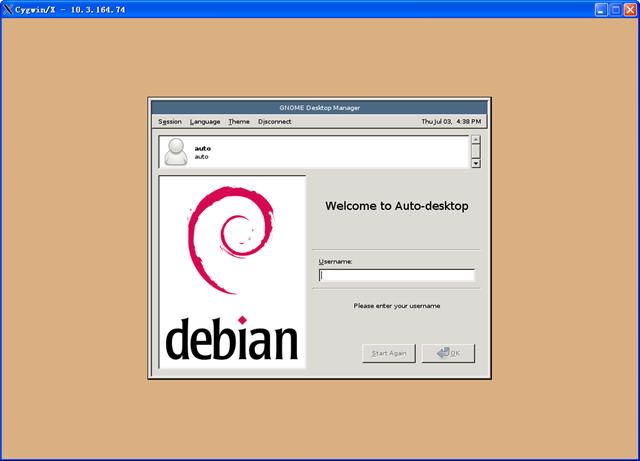Click the Debian logo image
Viewport: 640px width, 461px height.
[x=232, y=272]
